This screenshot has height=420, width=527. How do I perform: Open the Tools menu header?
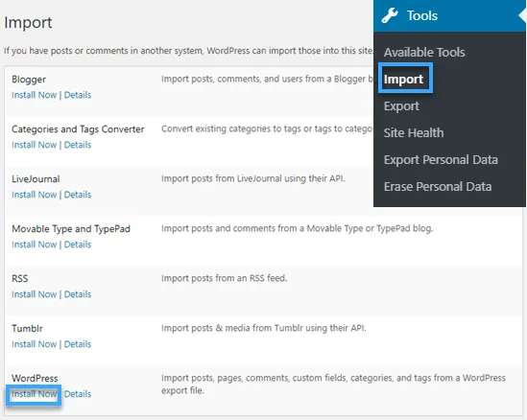pyautogui.click(x=449, y=15)
